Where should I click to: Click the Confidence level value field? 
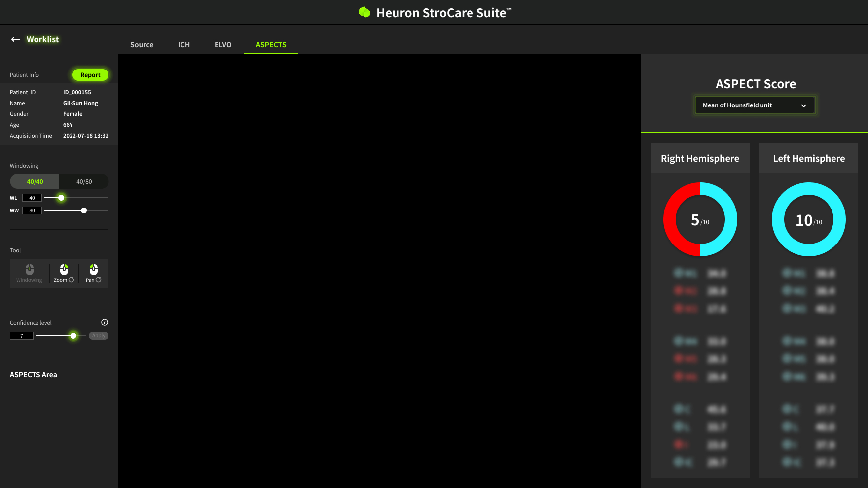click(x=22, y=336)
